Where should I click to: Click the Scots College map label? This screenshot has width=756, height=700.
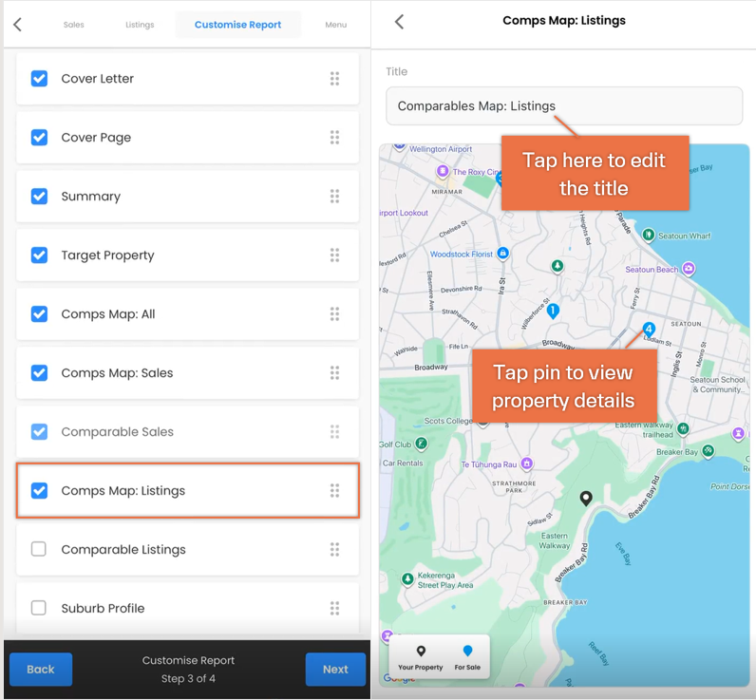point(448,421)
